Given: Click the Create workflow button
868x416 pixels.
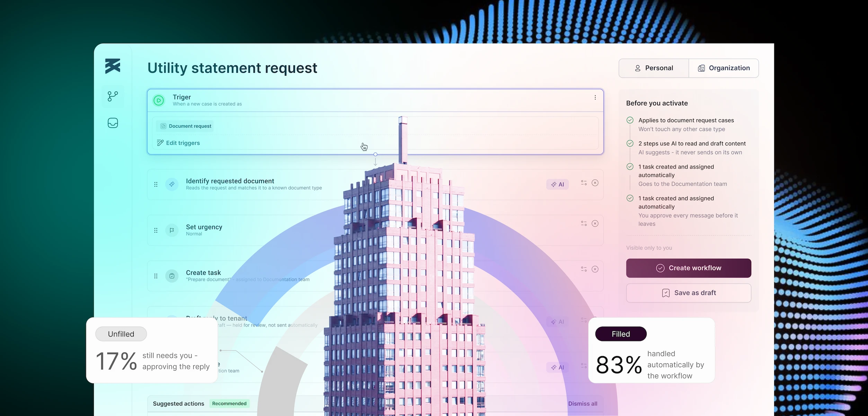Looking at the screenshot, I should tap(688, 268).
